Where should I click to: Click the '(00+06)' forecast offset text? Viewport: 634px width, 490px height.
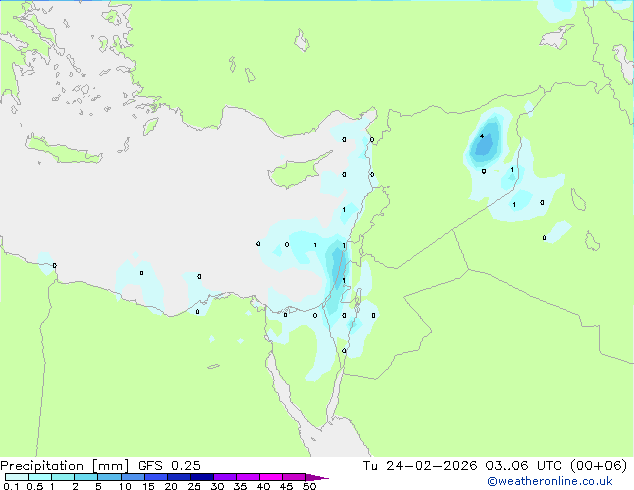(598, 466)
